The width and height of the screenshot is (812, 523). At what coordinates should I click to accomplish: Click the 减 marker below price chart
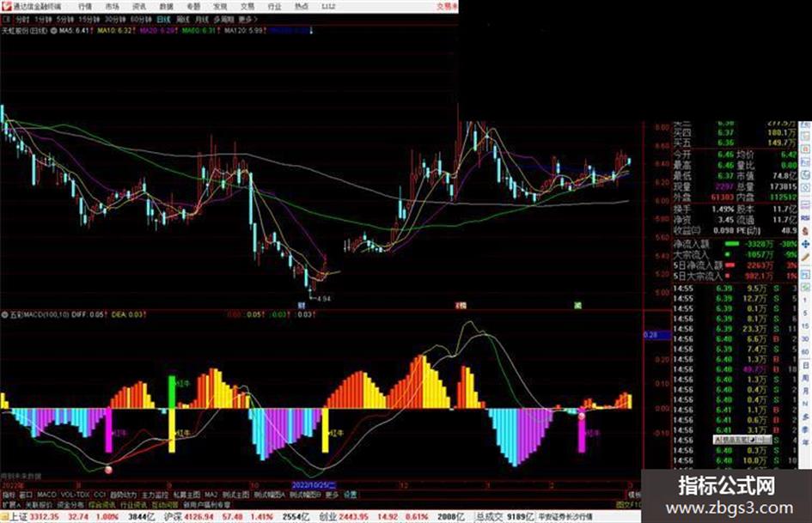[578, 306]
